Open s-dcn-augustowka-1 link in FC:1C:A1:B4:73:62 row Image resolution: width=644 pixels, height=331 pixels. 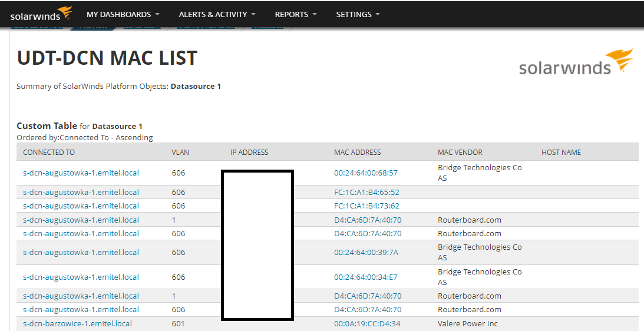tap(81, 206)
